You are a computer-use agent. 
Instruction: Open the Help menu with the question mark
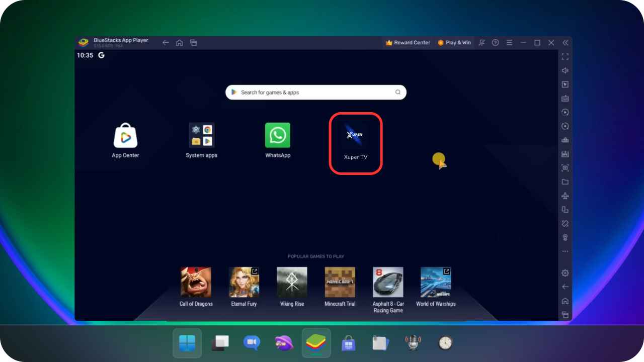tap(495, 42)
